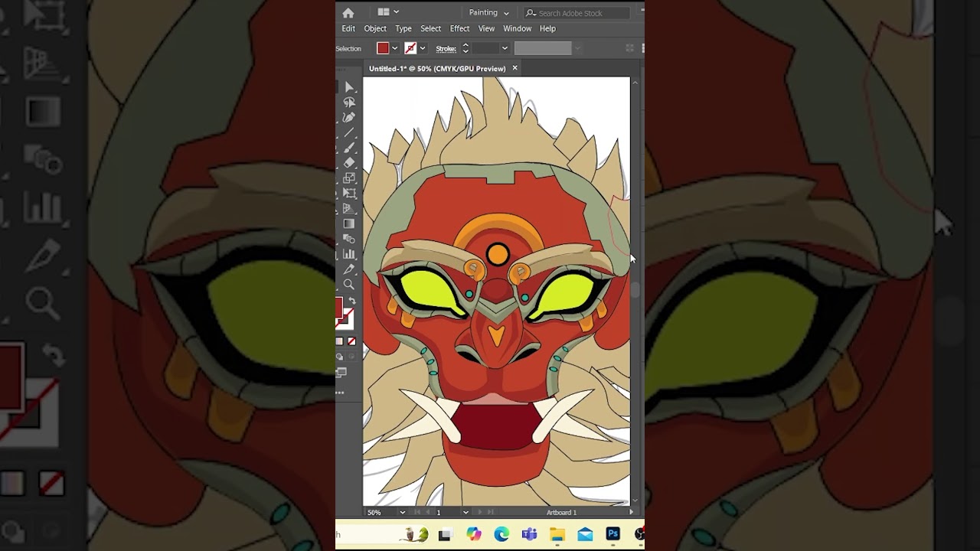Select the Selection tool arrow
Viewport: 980px width, 551px height.
click(349, 87)
